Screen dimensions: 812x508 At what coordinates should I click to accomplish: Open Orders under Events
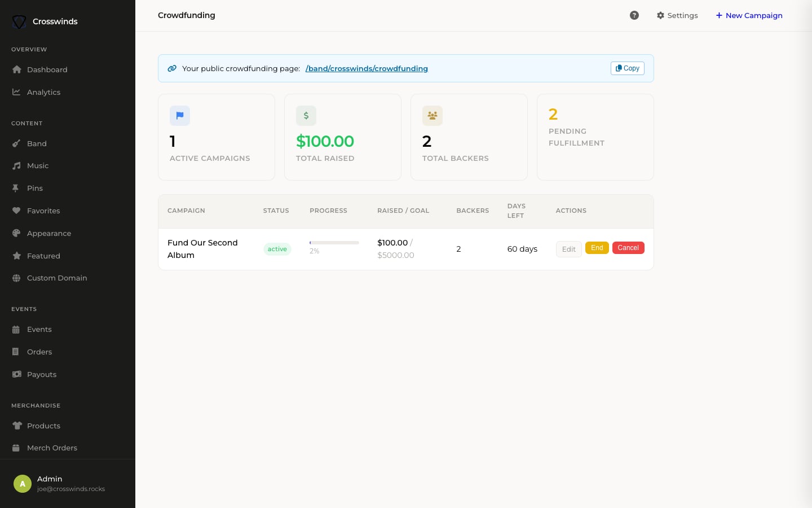[68, 352]
